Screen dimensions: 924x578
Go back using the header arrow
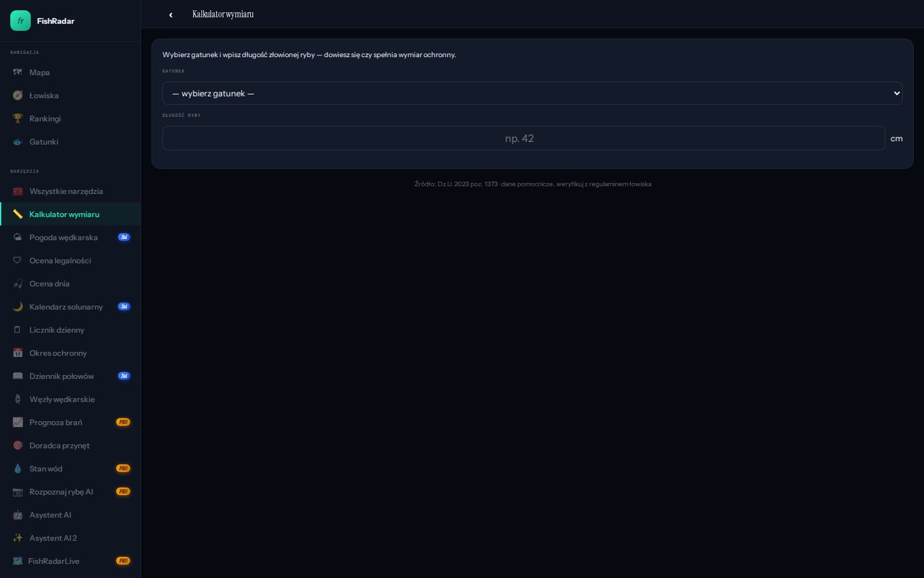tap(171, 15)
